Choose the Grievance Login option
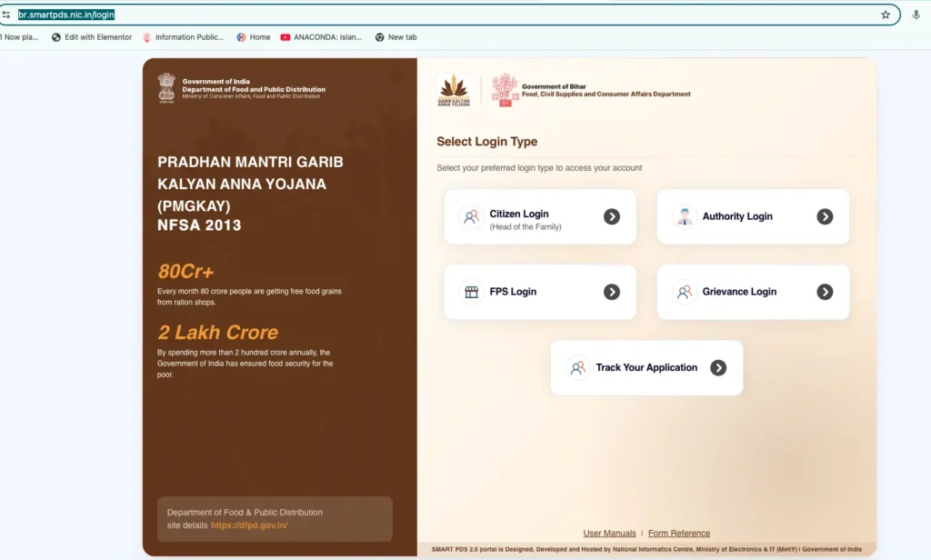 (x=753, y=292)
